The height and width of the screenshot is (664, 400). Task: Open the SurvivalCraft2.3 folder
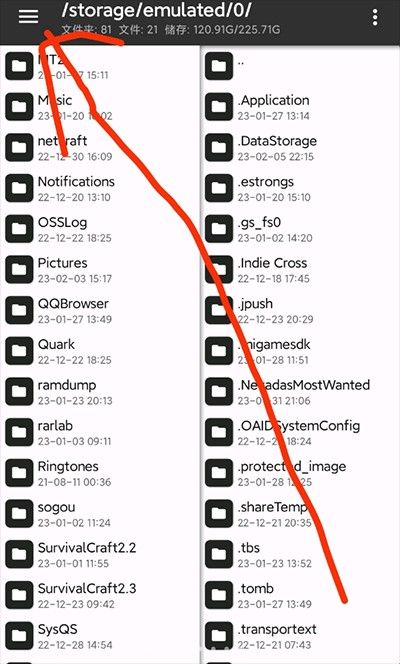100,595
